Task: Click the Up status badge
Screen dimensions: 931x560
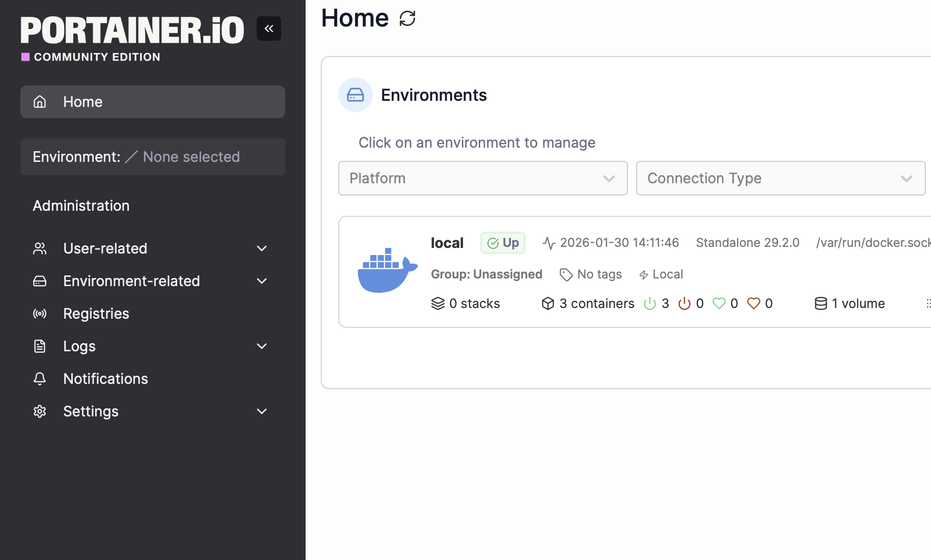Action: [x=503, y=243]
